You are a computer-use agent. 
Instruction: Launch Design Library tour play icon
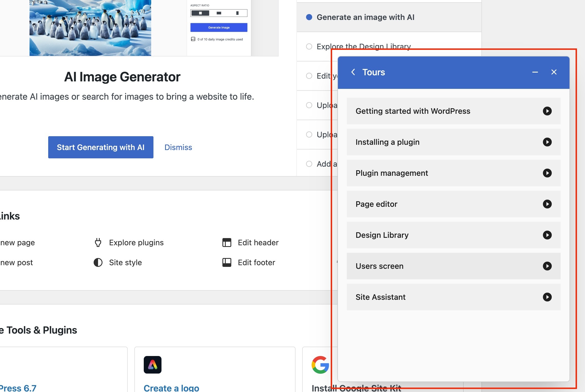click(x=547, y=235)
